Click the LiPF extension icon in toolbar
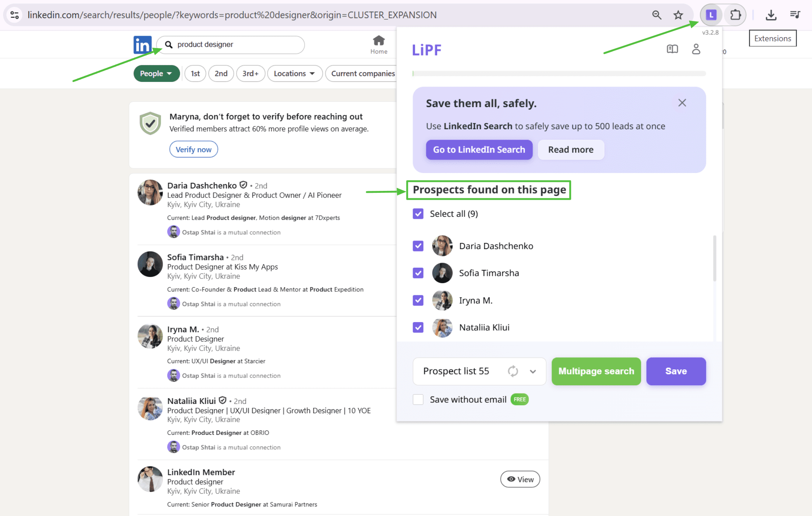The height and width of the screenshot is (516, 812). (711, 15)
